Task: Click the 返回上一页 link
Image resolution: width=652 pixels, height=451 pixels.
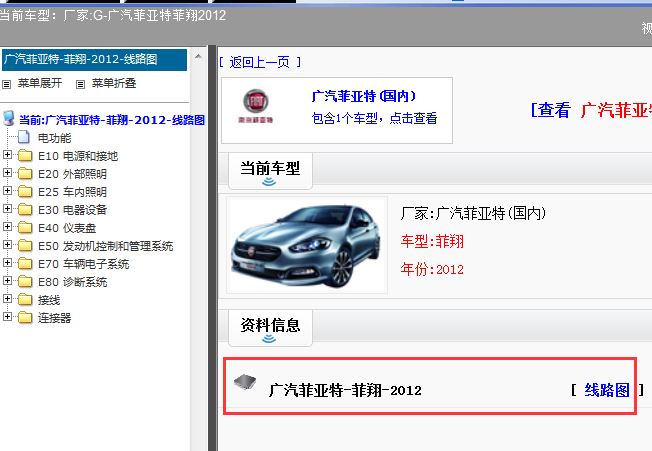Action: (259, 62)
